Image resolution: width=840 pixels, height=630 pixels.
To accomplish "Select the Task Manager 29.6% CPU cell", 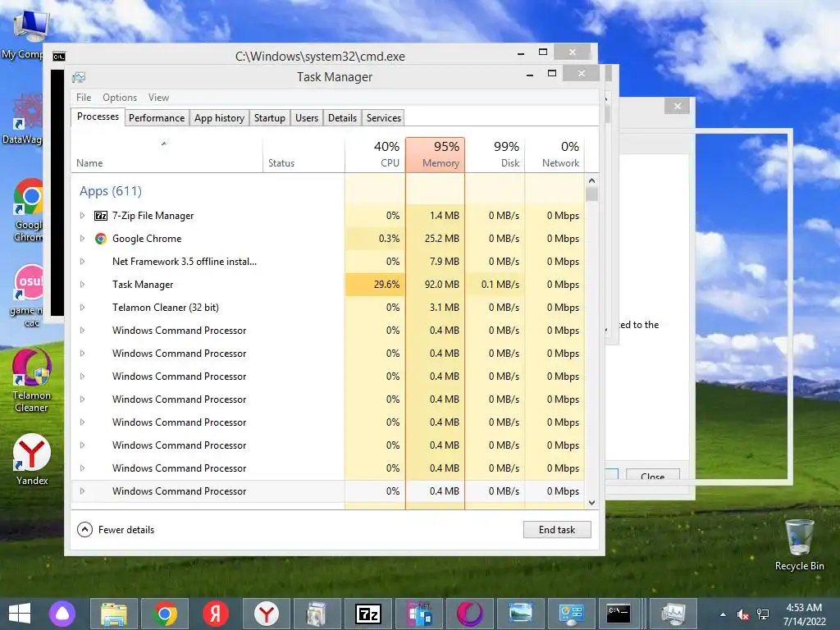I will point(375,285).
